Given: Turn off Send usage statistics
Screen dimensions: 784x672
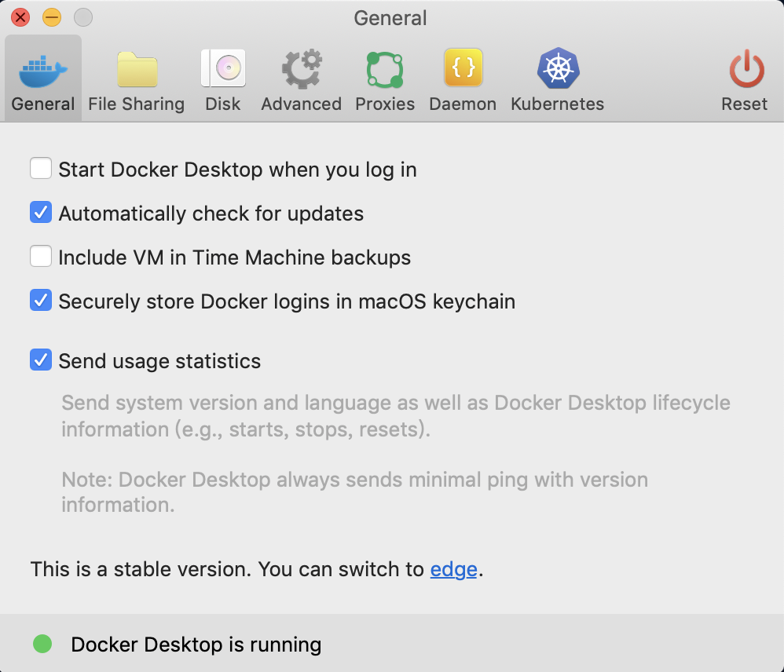Looking at the screenshot, I should tap(41, 360).
